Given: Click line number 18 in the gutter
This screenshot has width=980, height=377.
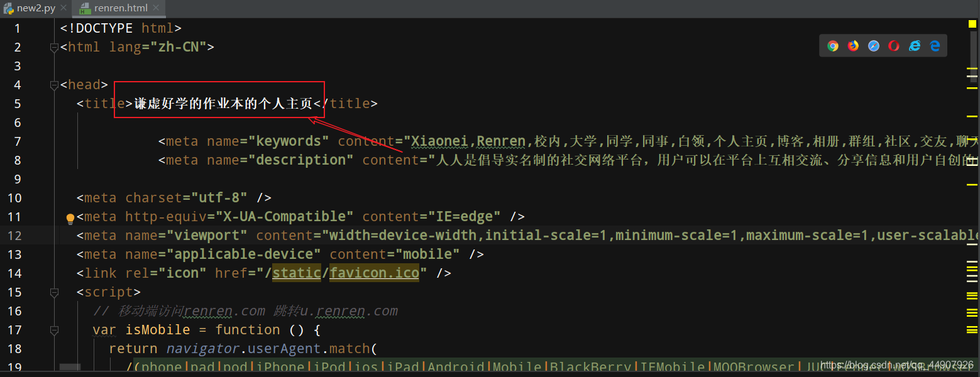Looking at the screenshot, I should pos(14,349).
